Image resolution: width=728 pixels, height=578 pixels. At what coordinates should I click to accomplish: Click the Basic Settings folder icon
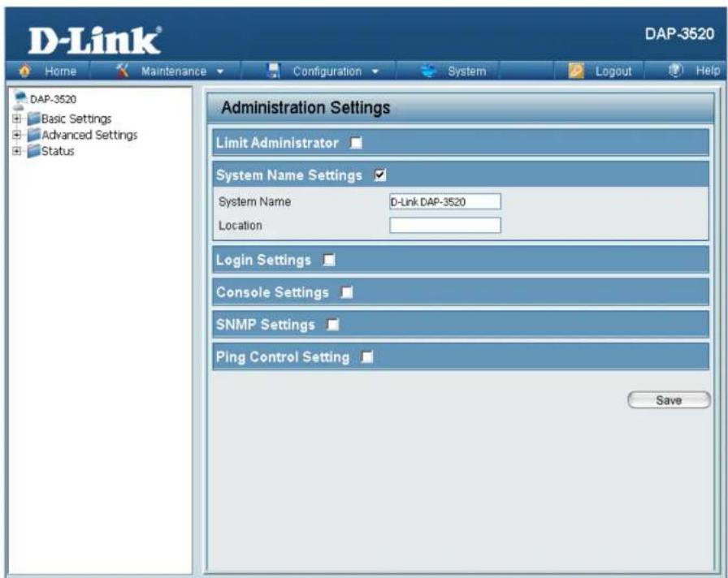34,119
